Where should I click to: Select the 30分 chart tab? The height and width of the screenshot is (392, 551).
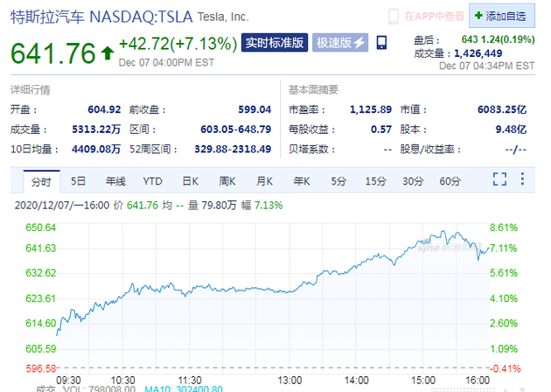[x=413, y=181]
